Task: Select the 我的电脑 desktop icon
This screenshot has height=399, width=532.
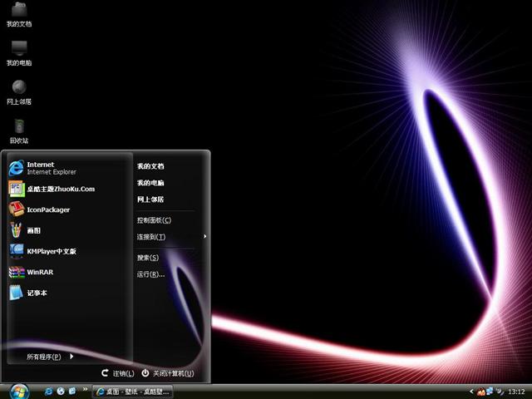Action: (18, 50)
